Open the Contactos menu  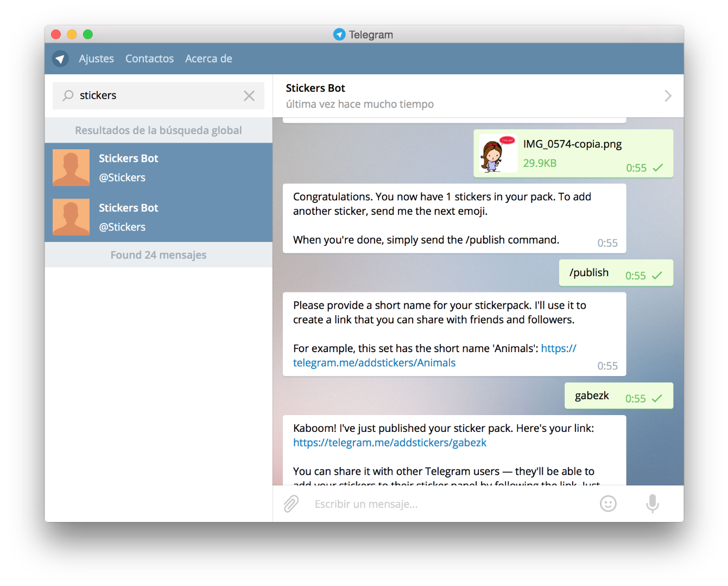click(149, 59)
